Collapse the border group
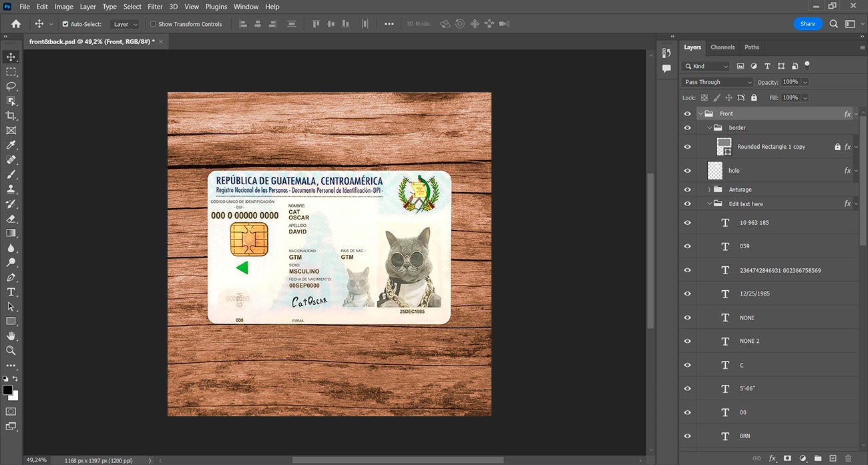868x465 pixels. [x=709, y=127]
